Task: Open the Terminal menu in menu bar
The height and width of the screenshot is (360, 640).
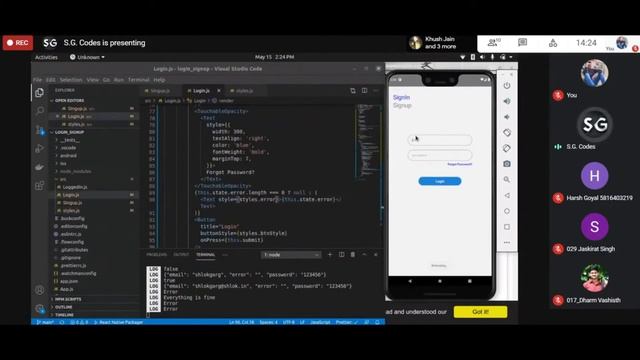Action: (x=138, y=80)
